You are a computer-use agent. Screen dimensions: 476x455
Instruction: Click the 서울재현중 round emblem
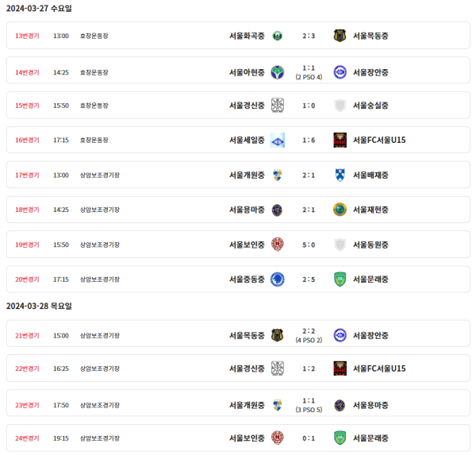coord(340,210)
